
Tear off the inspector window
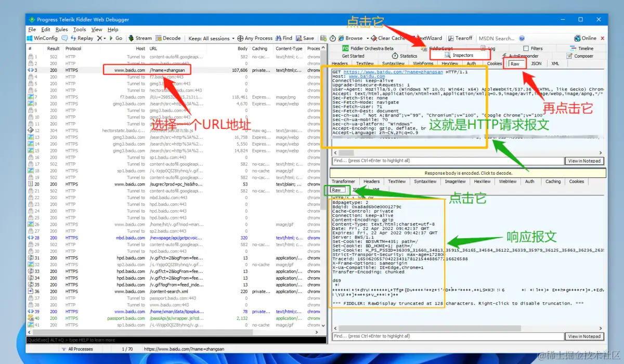(x=460, y=38)
